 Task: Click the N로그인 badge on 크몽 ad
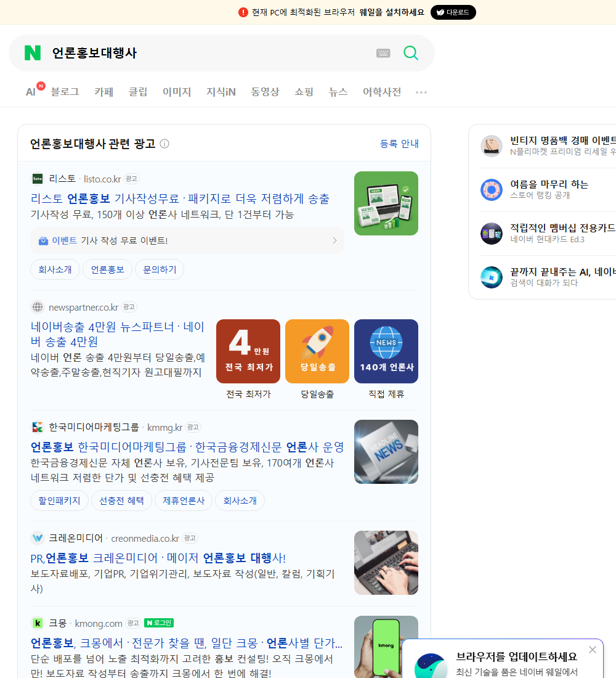tap(159, 623)
